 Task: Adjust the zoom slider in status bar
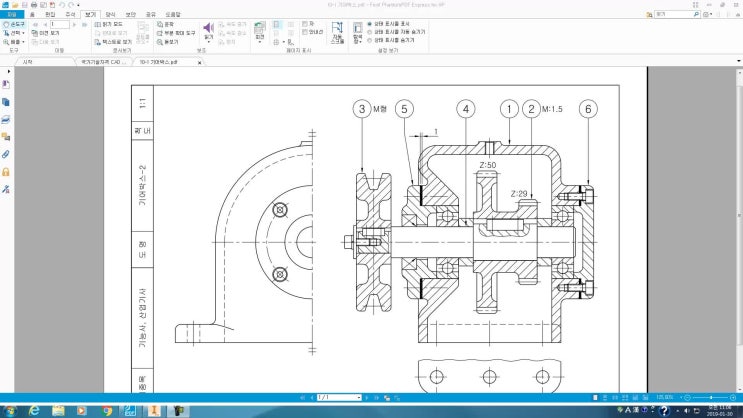coord(711,398)
